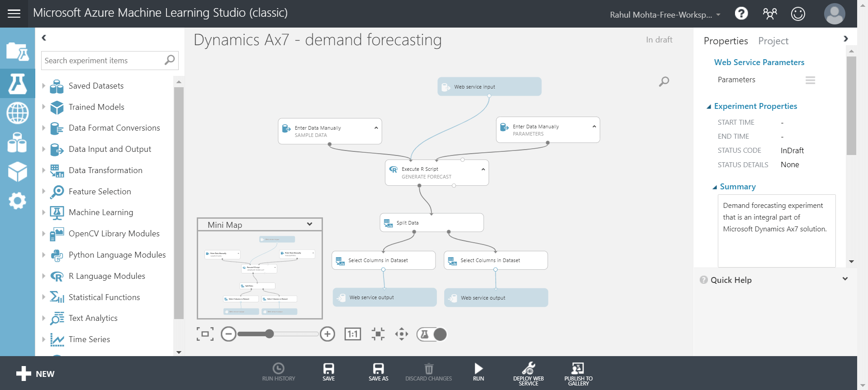This screenshot has height=390, width=868.
Task: Click the fit to window icon
Action: click(x=205, y=334)
